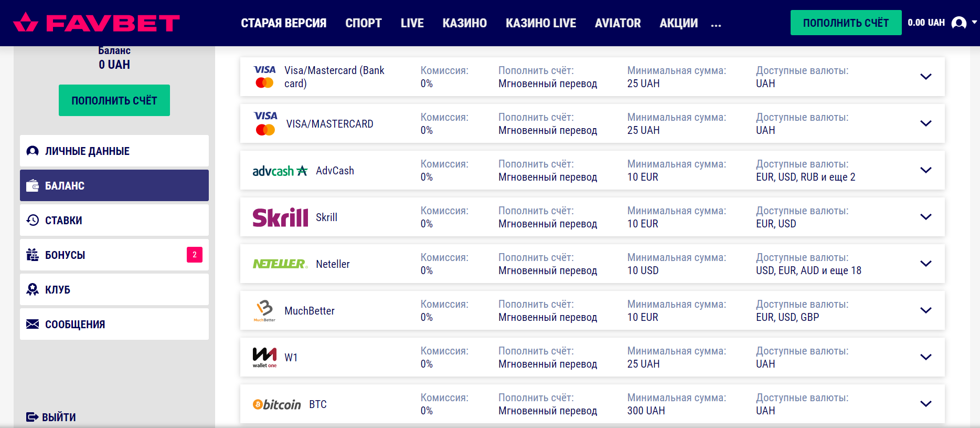Click the W1 payment method name
The height and width of the screenshot is (428, 980).
[x=291, y=358]
